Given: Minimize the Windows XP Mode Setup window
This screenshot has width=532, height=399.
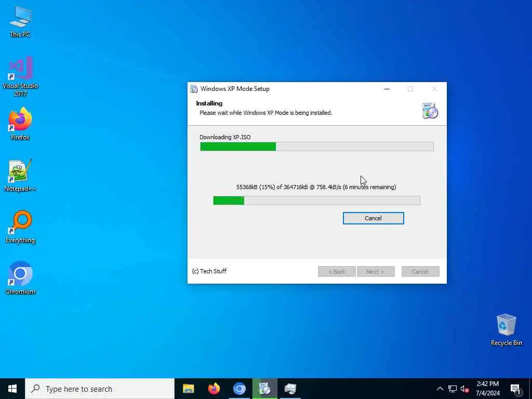Looking at the screenshot, I should point(387,89).
